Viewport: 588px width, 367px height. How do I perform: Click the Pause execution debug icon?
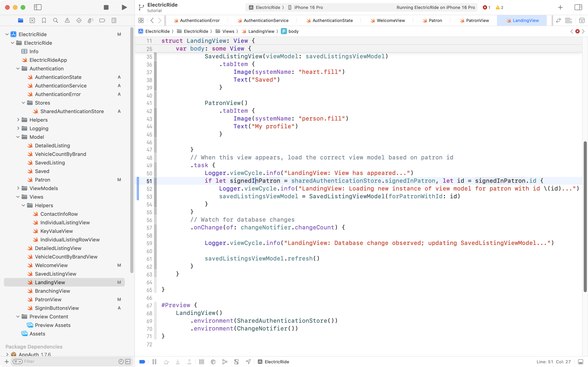pos(154,362)
